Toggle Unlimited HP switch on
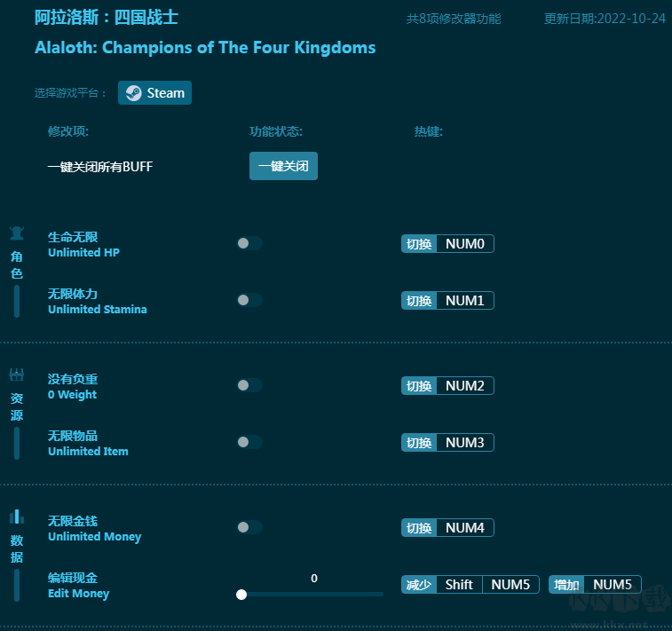 249,243
